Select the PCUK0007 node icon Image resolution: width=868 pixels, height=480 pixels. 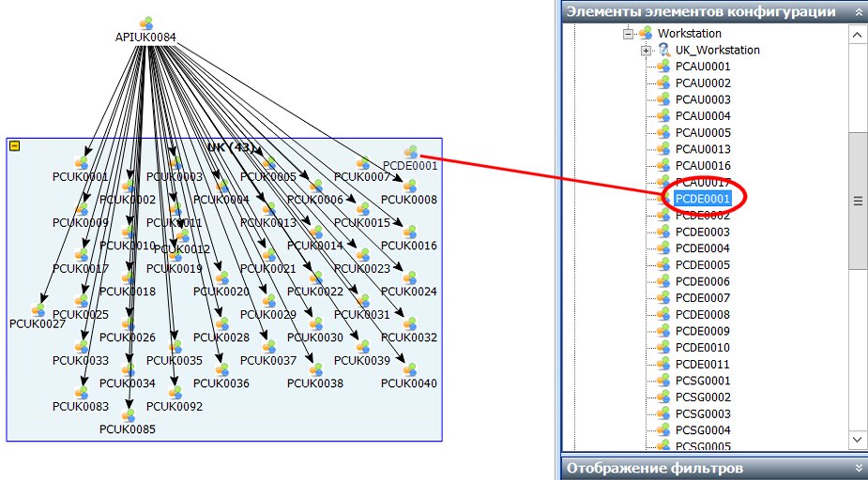[362, 163]
